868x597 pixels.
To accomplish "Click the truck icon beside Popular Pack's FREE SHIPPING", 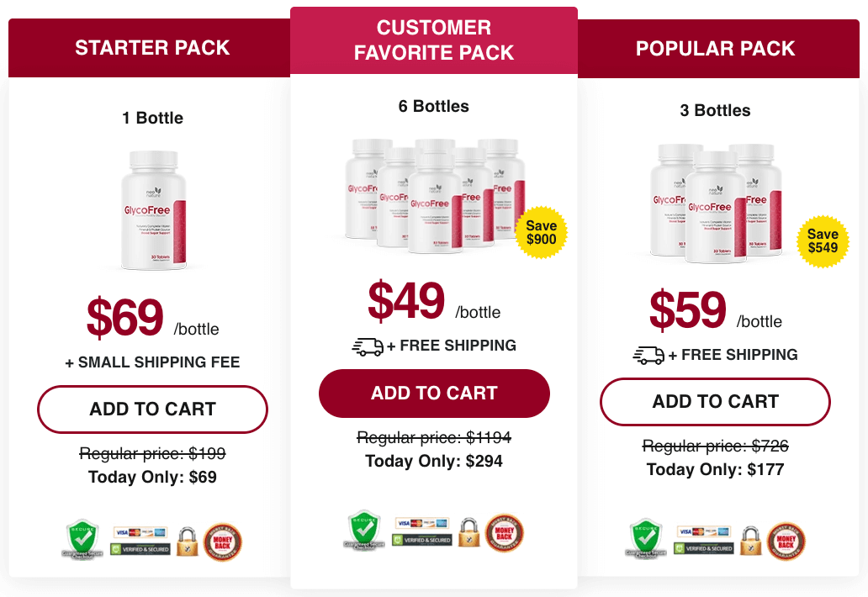I will point(648,354).
